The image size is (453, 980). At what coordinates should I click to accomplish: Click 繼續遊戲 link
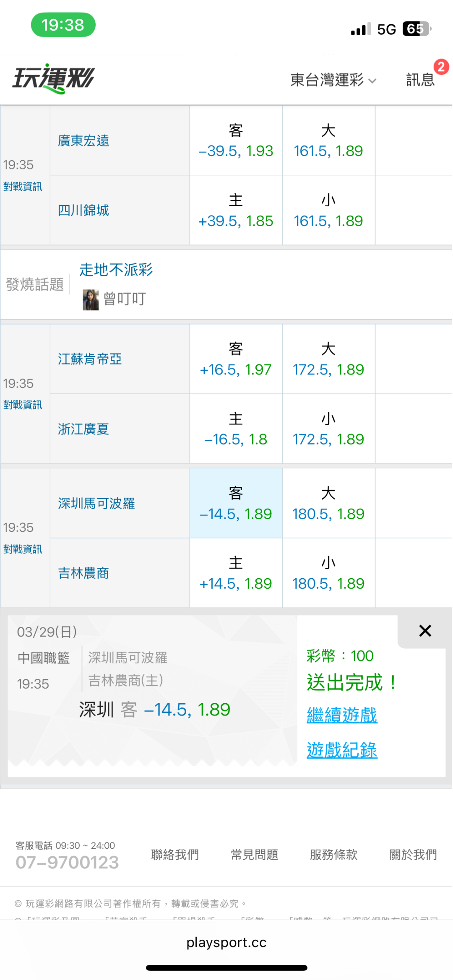(x=342, y=715)
